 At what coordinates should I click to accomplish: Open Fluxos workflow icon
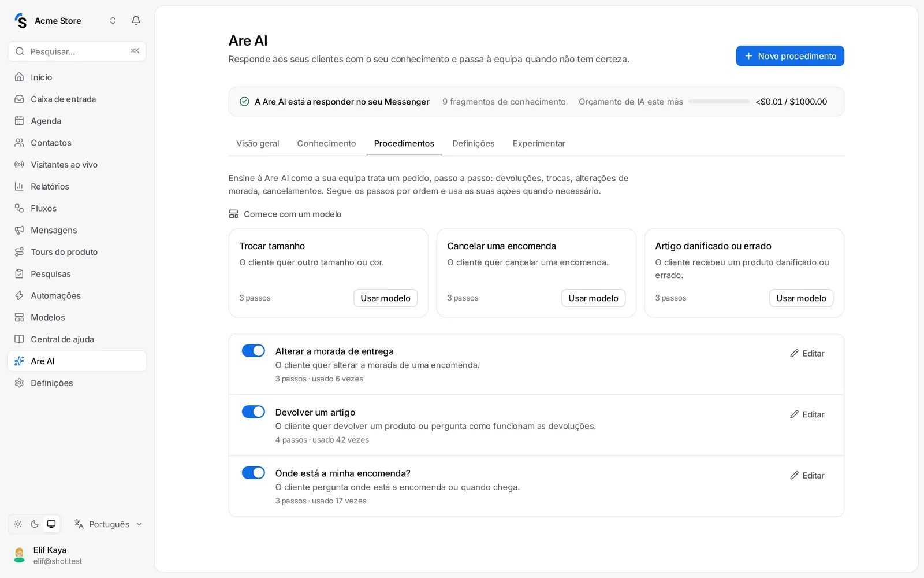click(19, 208)
